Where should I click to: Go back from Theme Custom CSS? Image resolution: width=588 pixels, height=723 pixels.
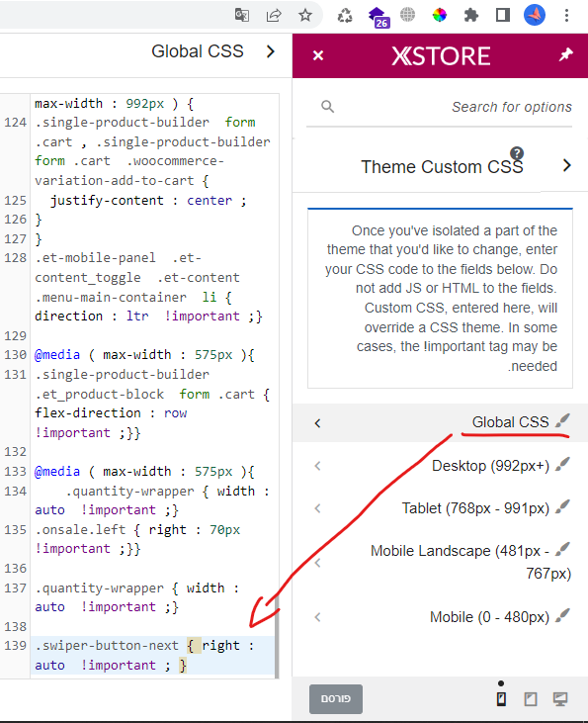(567, 165)
